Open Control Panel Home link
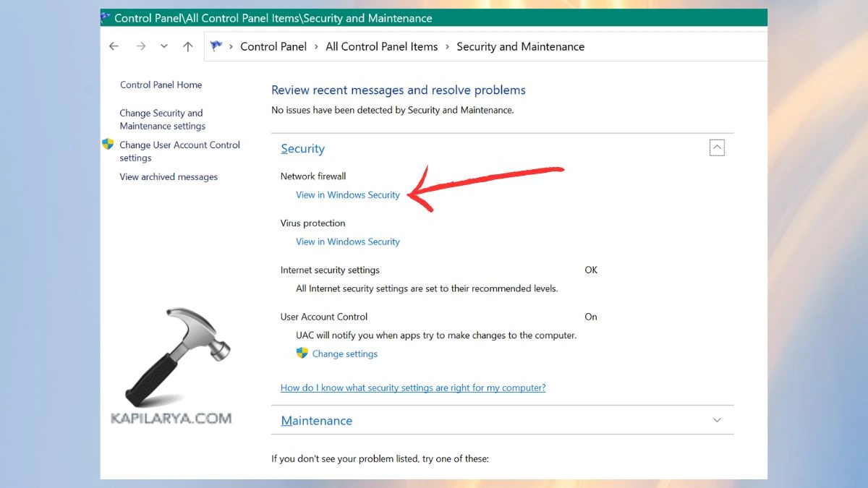This screenshot has height=488, width=868. point(161,85)
